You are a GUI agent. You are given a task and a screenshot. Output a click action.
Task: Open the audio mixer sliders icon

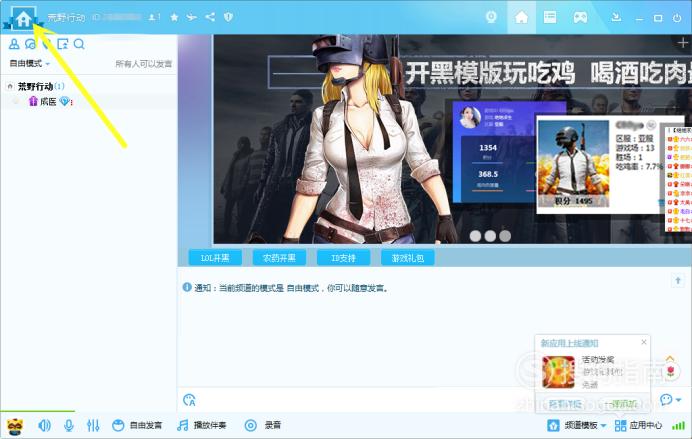click(x=93, y=425)
